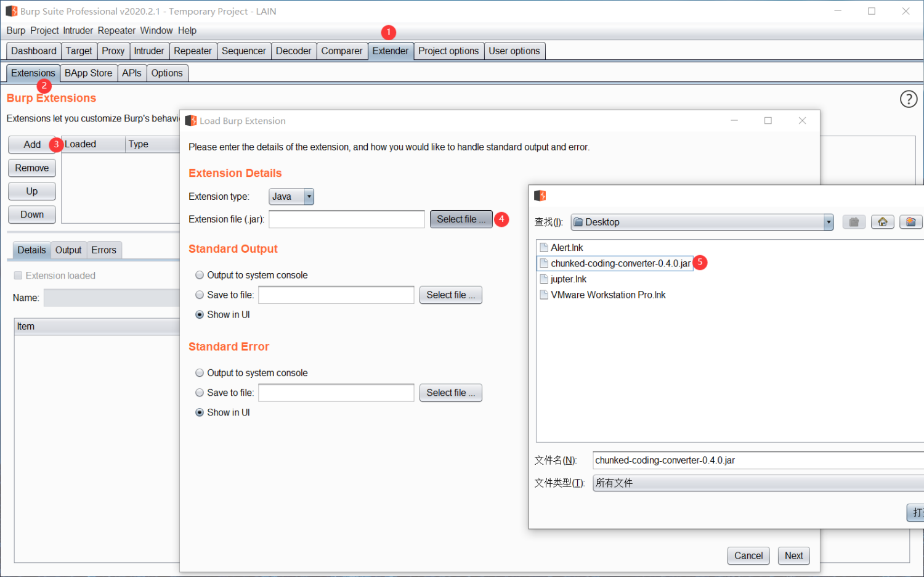The height and width of the screenshot is (577, 924).
Task: Open the Help menu
Action: [187, 31]
